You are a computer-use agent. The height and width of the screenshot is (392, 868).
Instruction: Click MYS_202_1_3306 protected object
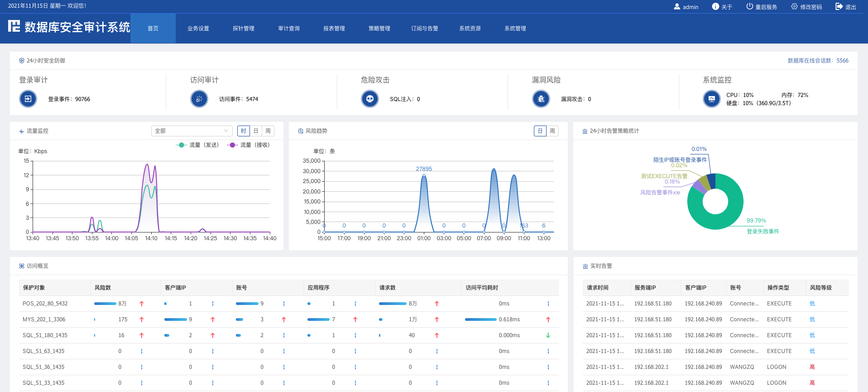click(x=44, y=319)
